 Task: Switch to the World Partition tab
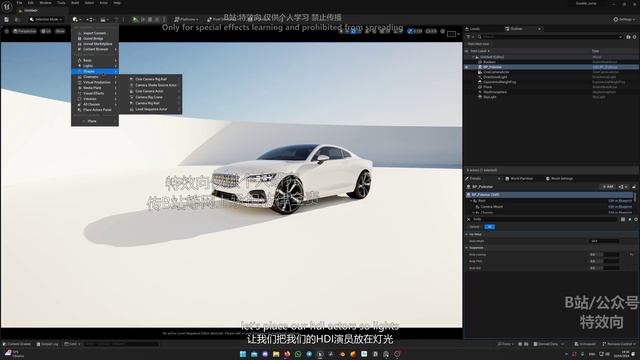[519, 178]
